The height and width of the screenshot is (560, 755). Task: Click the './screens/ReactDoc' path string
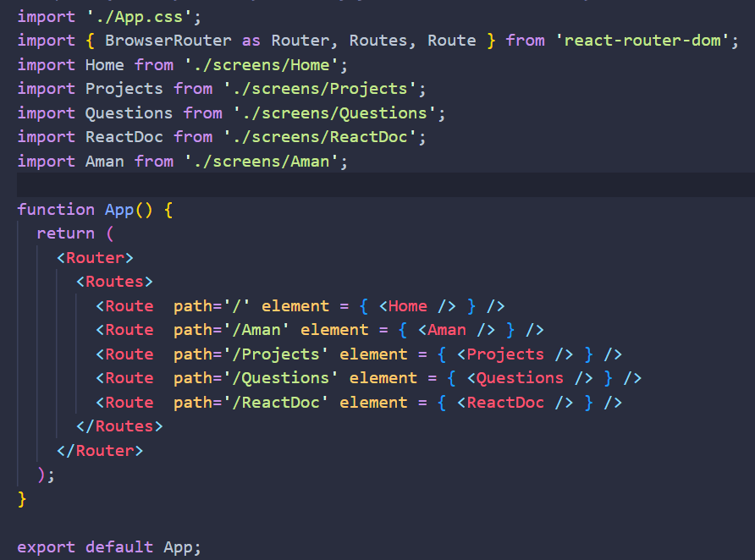pos(320,137)
